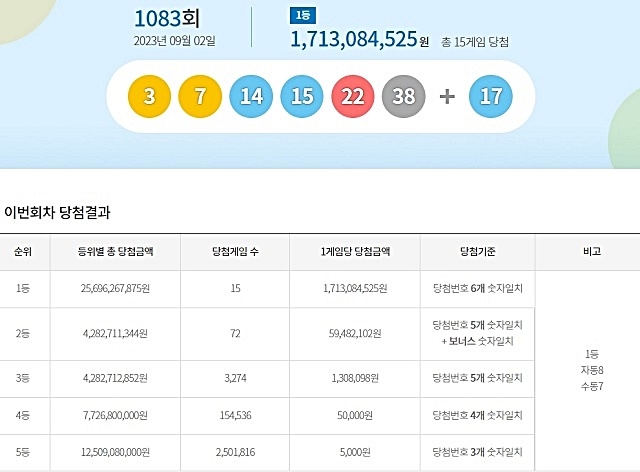Click total prize 25,696,267,875원
The height and width of the screenshot is (472, 640).
tap(115, 289)
